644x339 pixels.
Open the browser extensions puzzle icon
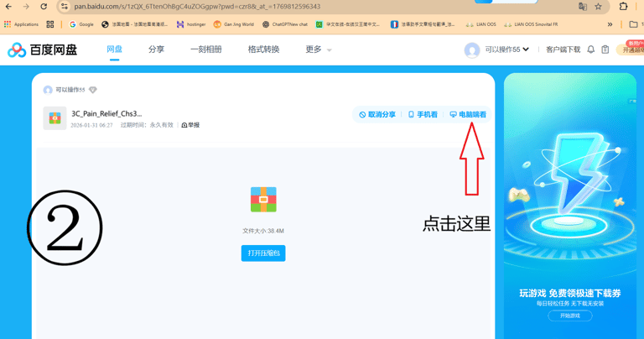(624, 7)
